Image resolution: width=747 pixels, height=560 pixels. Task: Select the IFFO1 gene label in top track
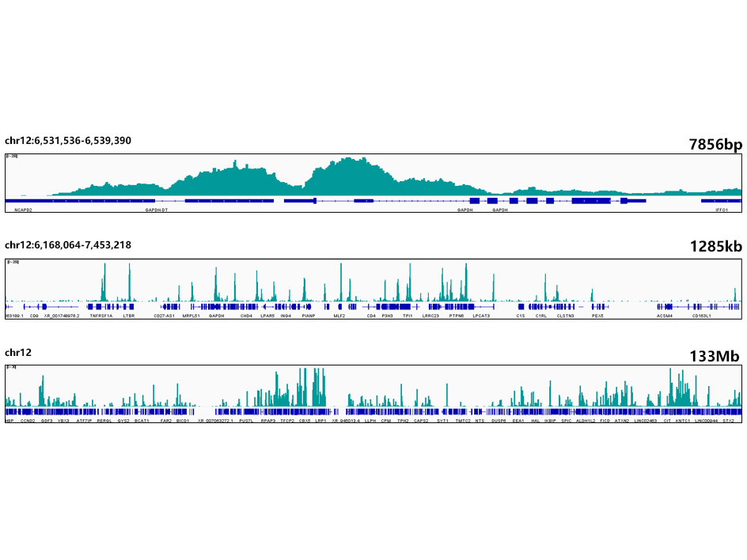[x=721, y=211]
